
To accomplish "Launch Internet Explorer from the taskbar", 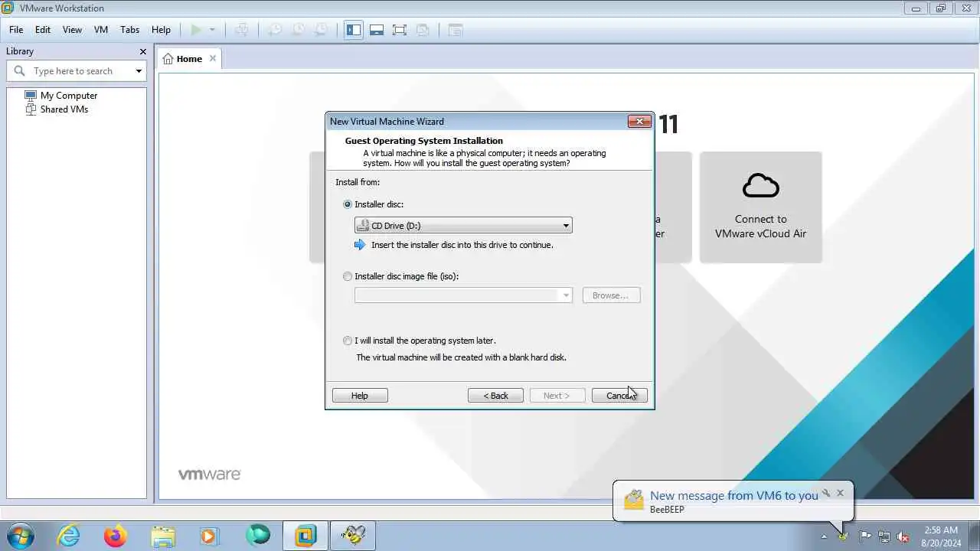I will point(69,536).
